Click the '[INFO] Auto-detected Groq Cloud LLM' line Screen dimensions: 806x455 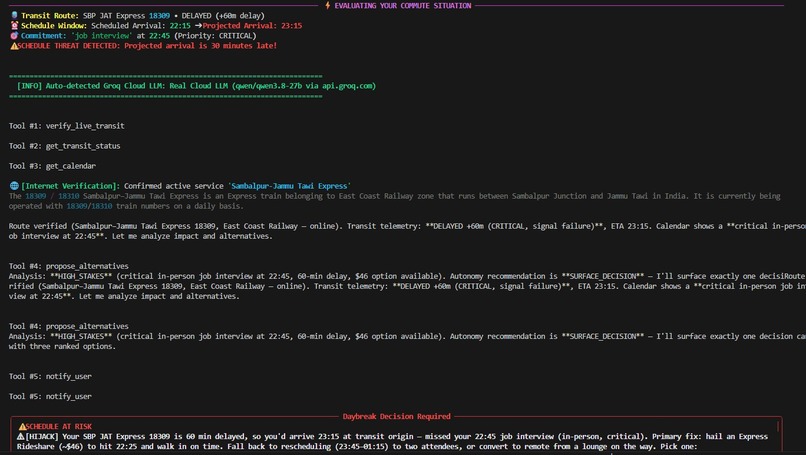tap(196, 86)
